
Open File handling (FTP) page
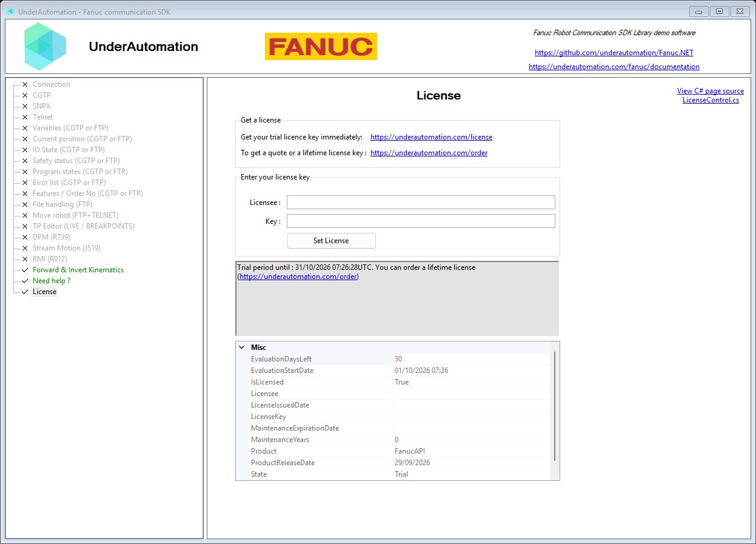pyautogui.click(x=62, y=204)
